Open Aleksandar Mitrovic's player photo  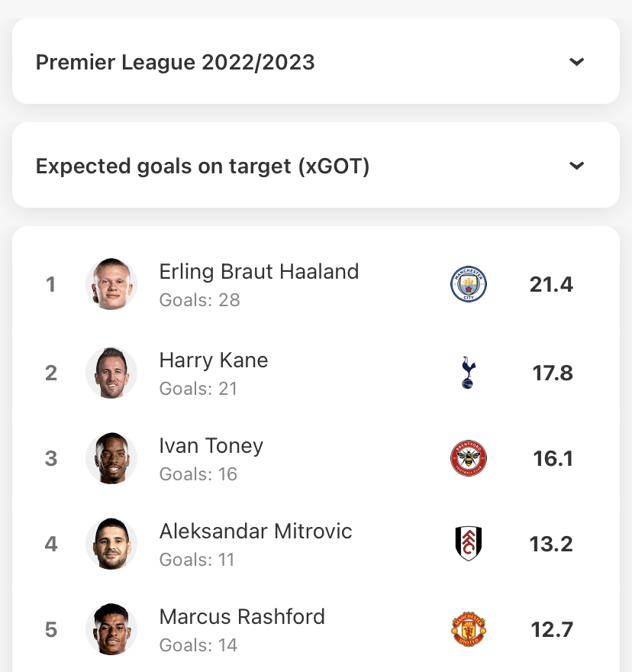click(111, 544)
